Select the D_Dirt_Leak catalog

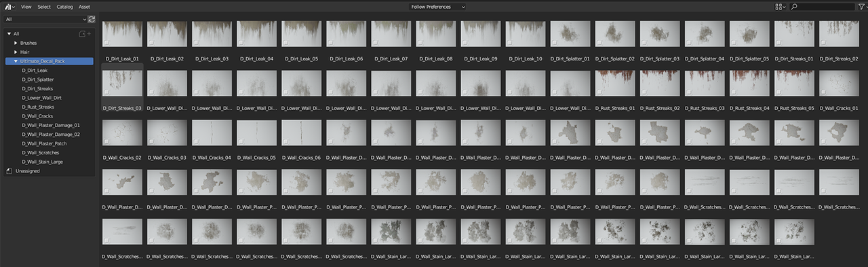coord(35,70)
